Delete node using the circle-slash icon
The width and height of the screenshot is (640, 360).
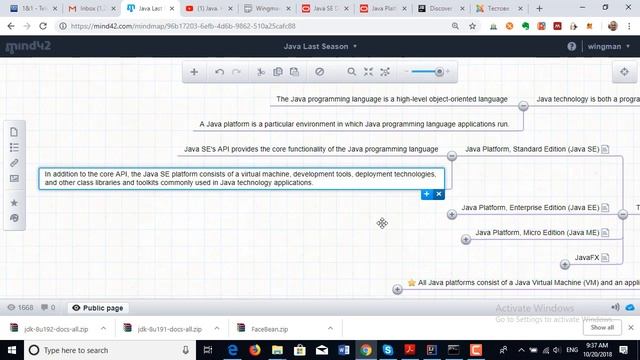click(320, 72)
